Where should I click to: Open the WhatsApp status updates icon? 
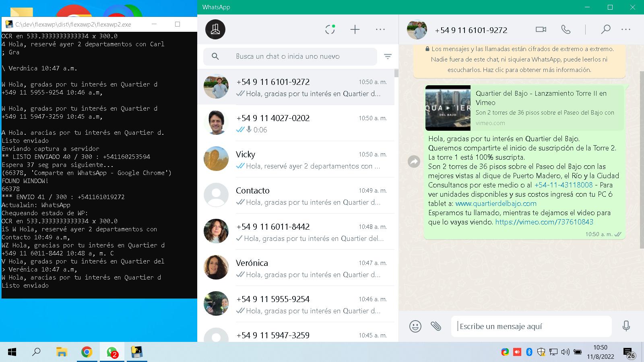tap(330, 29)
